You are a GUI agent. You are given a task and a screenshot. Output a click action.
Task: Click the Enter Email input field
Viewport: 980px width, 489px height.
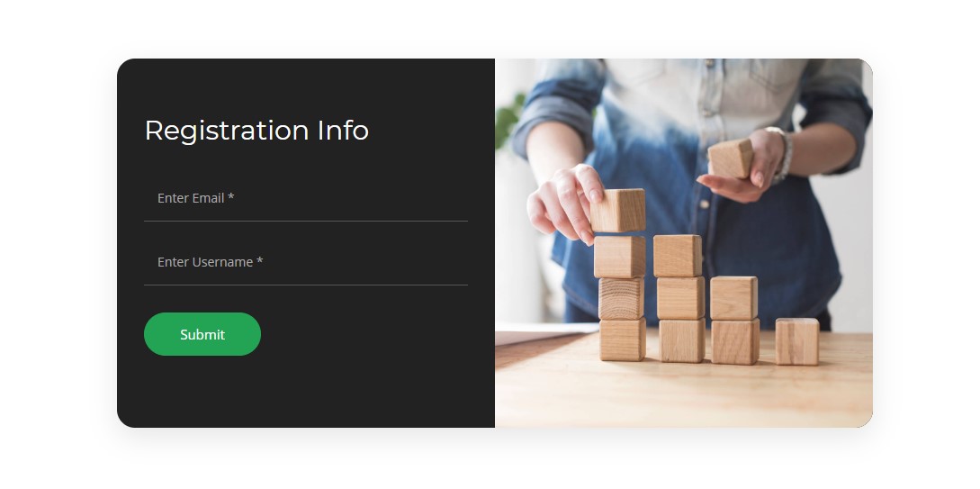[306, 198]
